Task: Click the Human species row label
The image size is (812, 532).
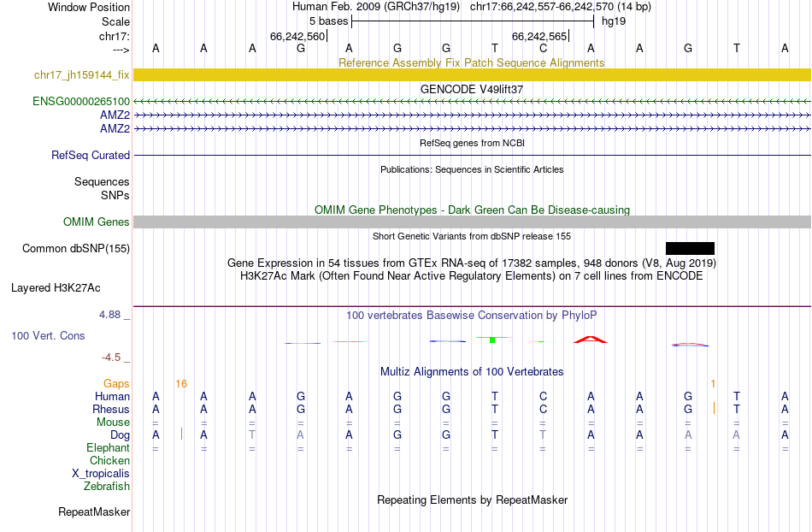Action: click(x=112, y=397)
